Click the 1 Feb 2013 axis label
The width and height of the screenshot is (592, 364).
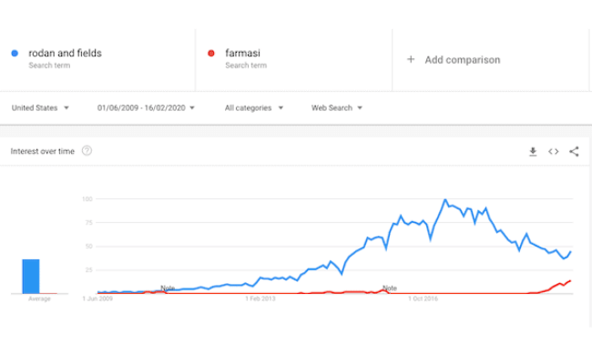[260, 298]
